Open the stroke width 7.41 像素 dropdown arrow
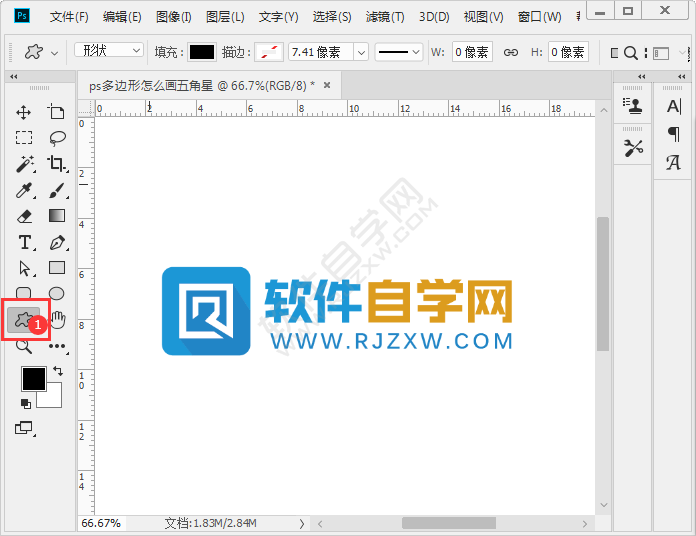This screenshot has height=536, width=696. click(x=361, y=52)
